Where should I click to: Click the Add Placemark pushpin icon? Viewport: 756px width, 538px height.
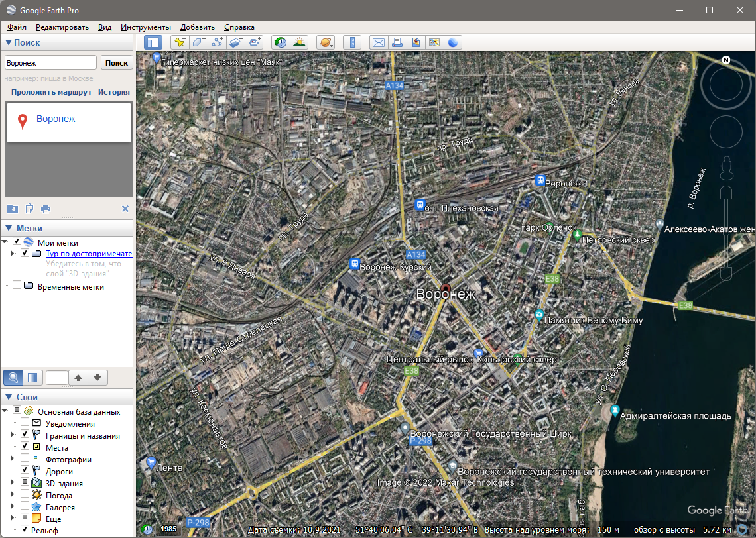coord(179,42)
